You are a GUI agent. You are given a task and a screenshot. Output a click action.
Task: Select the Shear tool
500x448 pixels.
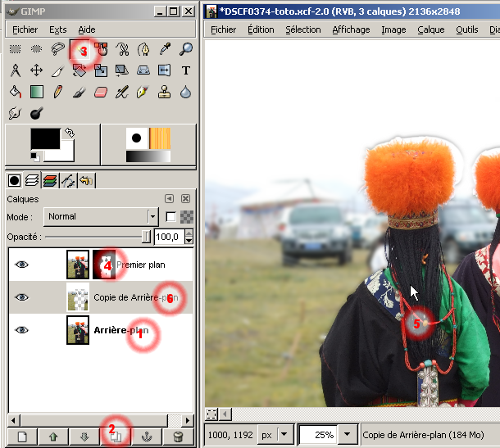coord(122,70)
